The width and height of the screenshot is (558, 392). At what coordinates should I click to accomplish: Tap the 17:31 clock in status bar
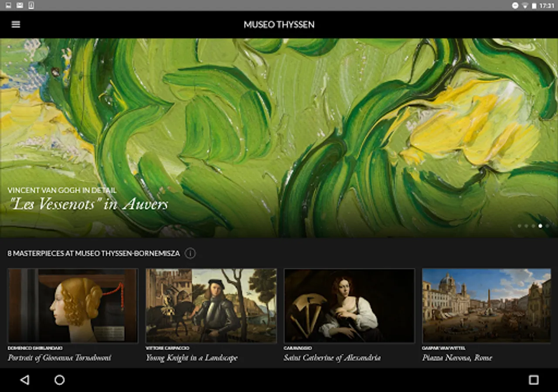coord(547,6)
